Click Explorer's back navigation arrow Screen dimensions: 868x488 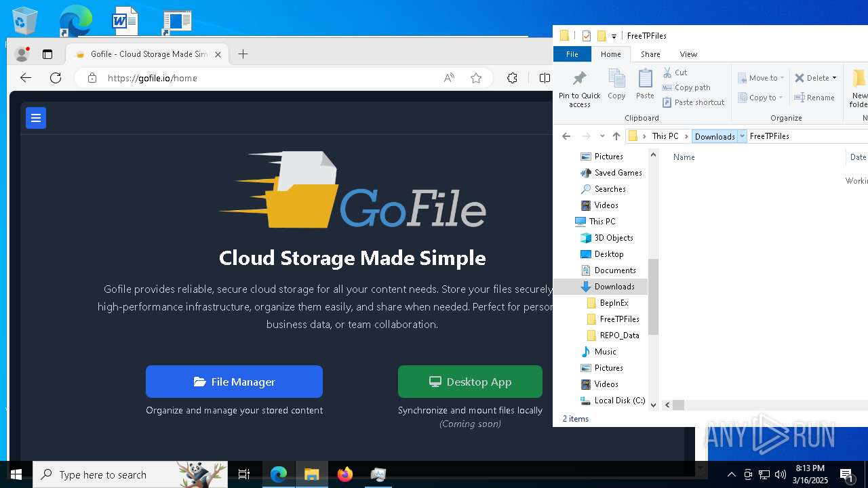click(x=566, y=136)
